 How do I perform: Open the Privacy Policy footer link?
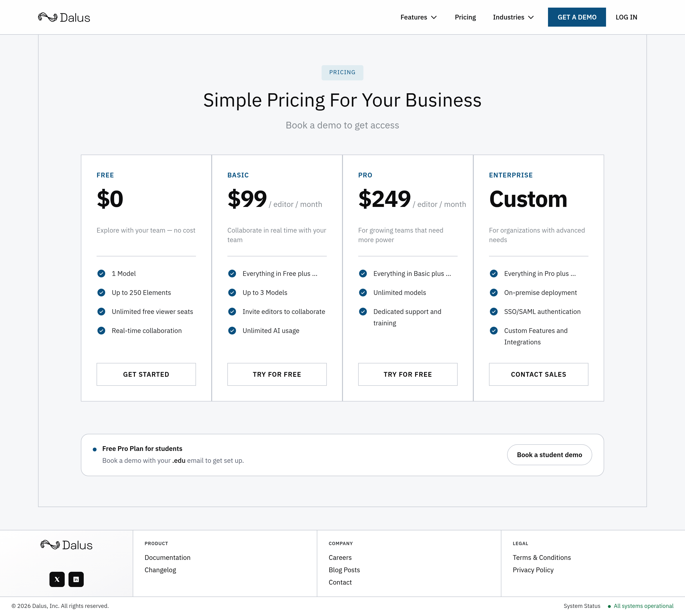coord(533,570)
